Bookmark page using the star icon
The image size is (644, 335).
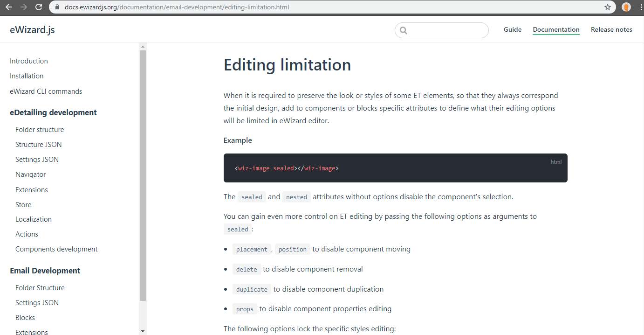click(x=607, y=7)
